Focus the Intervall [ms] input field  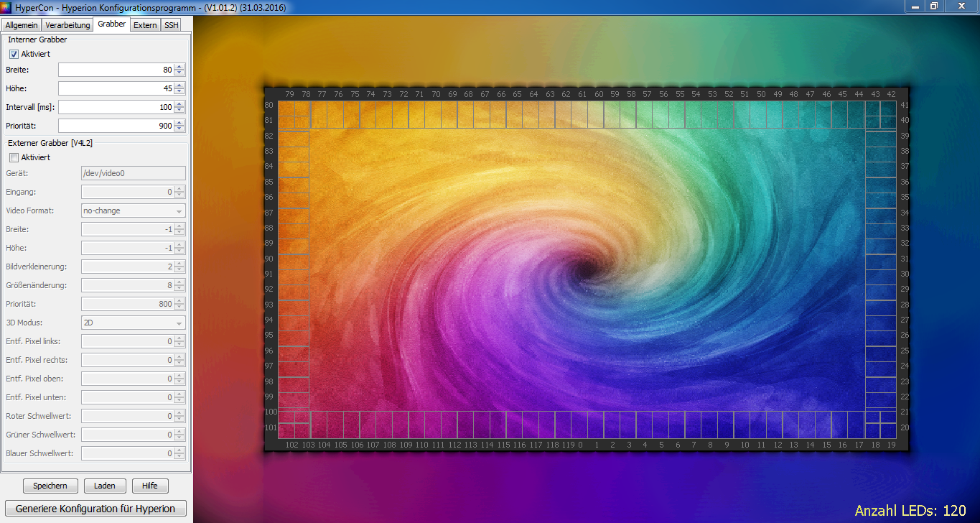115,107
